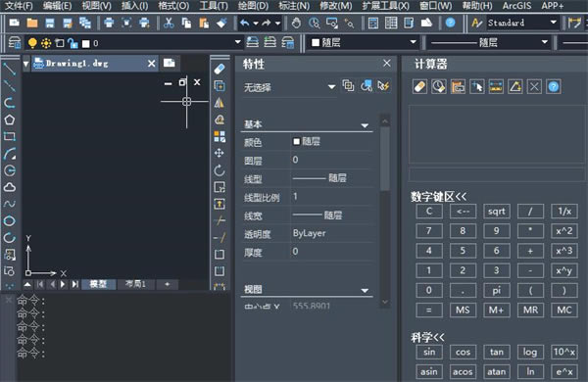Click the Rotate tool icon

click(220, 170)
